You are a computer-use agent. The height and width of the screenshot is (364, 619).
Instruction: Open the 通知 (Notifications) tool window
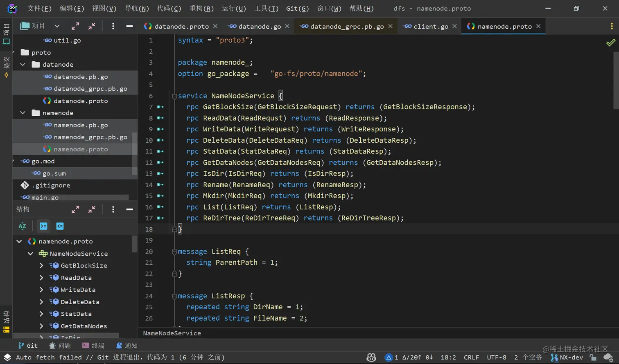point(127,346)
